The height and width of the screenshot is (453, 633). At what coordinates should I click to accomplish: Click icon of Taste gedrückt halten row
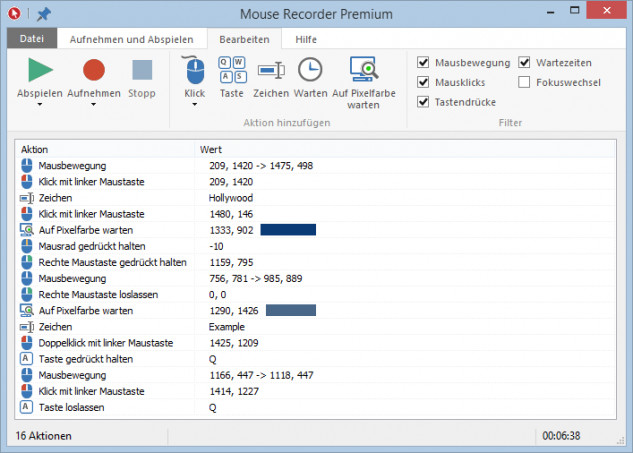[26, 359]
